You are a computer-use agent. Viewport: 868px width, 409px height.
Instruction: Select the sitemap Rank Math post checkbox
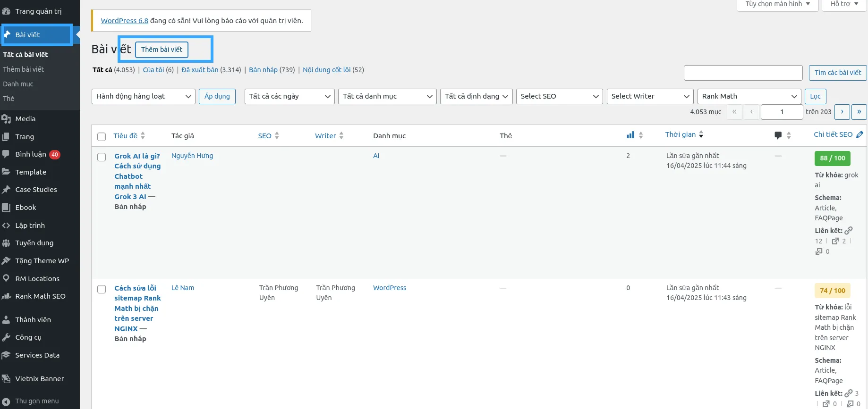click(x=102, y=289)
